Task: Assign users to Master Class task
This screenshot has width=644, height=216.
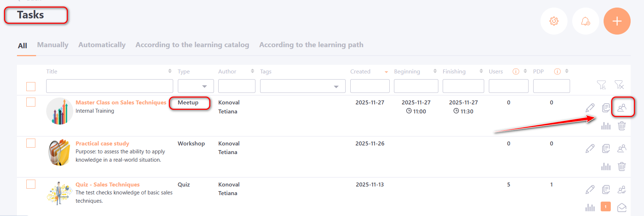Action: tap(622, 108)
